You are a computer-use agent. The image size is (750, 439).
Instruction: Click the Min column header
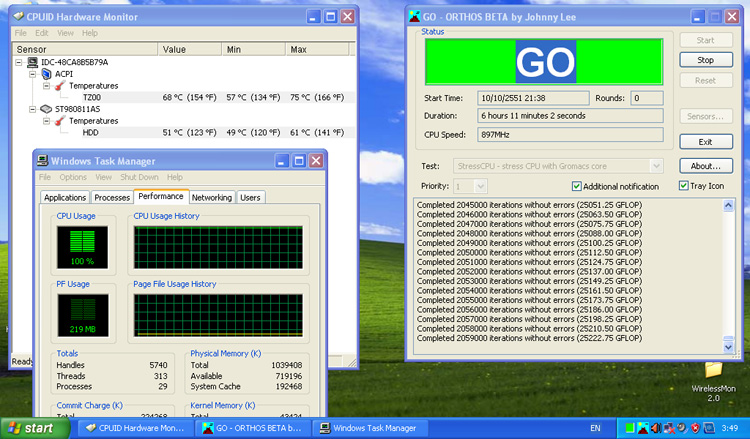point(254,49)
